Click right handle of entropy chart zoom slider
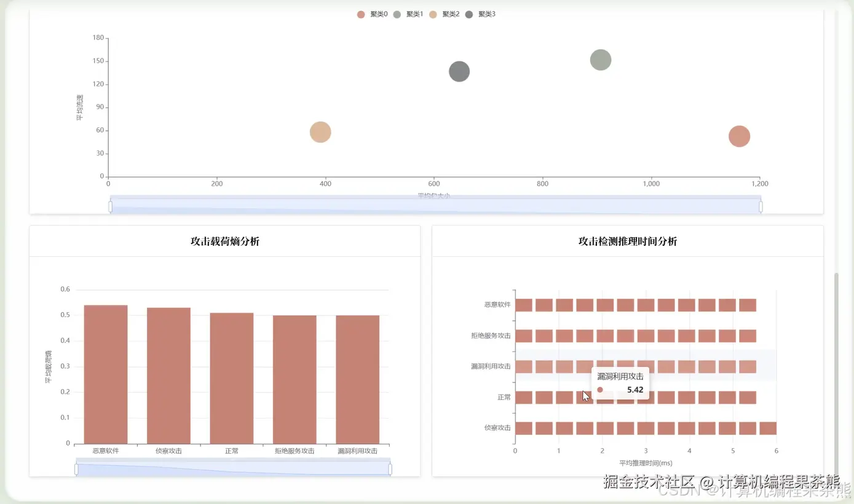 [x=390, y=470]
